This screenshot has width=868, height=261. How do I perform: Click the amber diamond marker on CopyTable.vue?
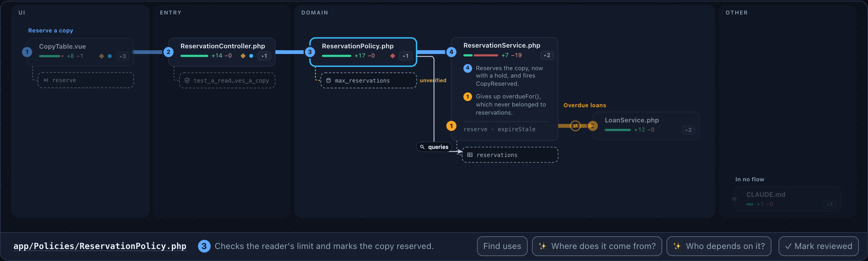point(101,56)
